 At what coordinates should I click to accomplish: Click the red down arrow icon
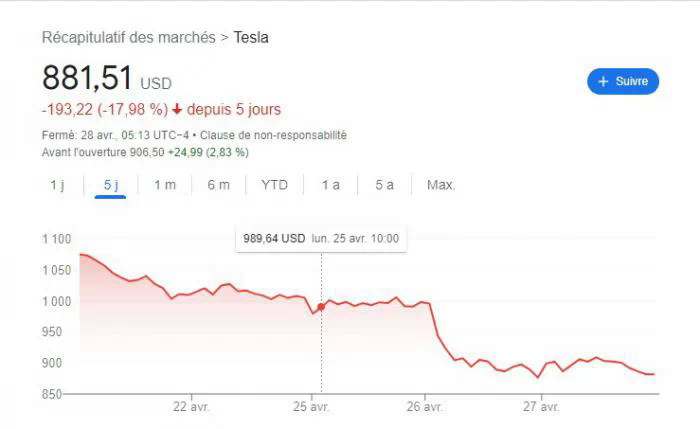tap(177, 110)
